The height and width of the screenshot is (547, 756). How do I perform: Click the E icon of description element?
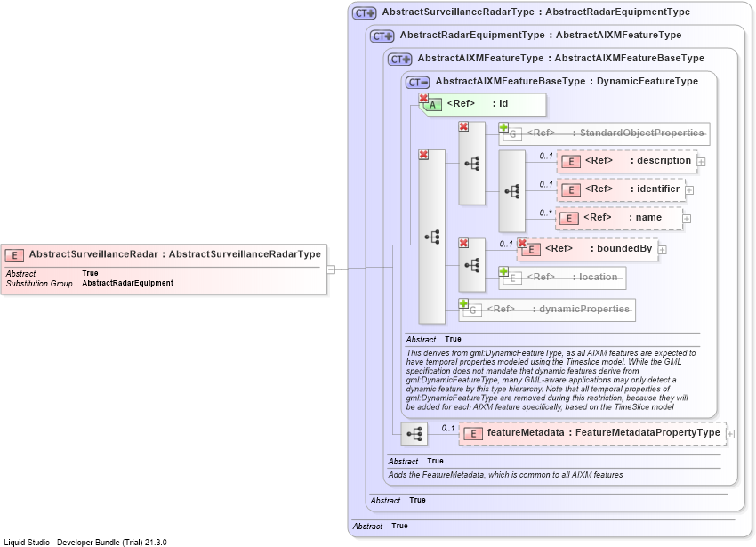[x=571, y=162]
